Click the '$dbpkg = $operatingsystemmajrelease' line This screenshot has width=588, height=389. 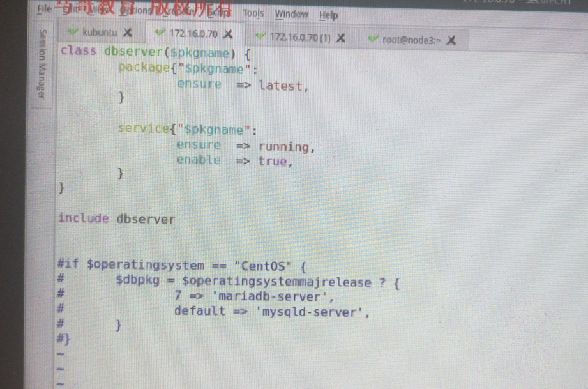(x=257, y=281)
